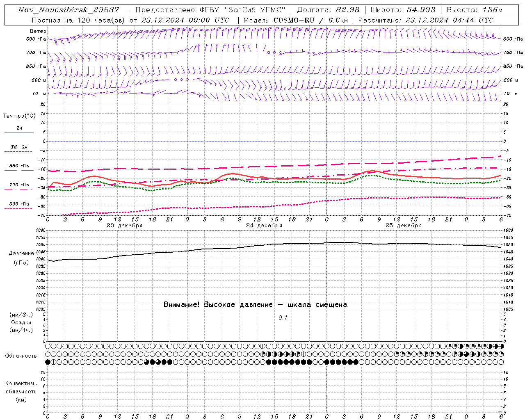Click the Давление pressure section label
Image resolution: width=525 pixels, height=420 pixels.
click(21, 253)
